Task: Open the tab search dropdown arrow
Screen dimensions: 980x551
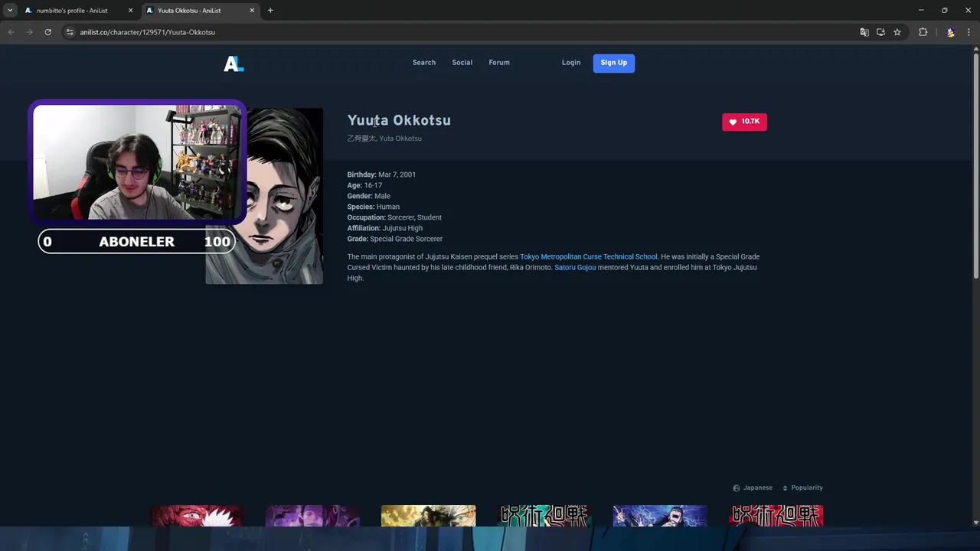Action: (10, 11)
